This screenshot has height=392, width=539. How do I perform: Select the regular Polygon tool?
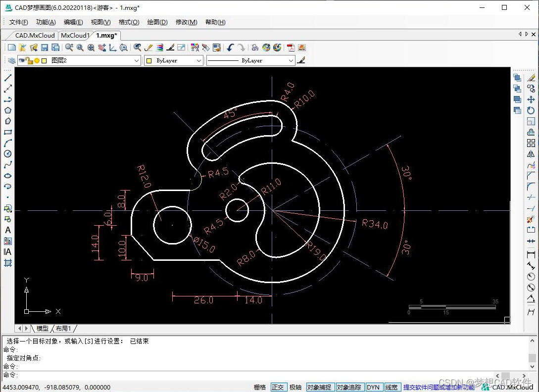click(x=8, y=110)
